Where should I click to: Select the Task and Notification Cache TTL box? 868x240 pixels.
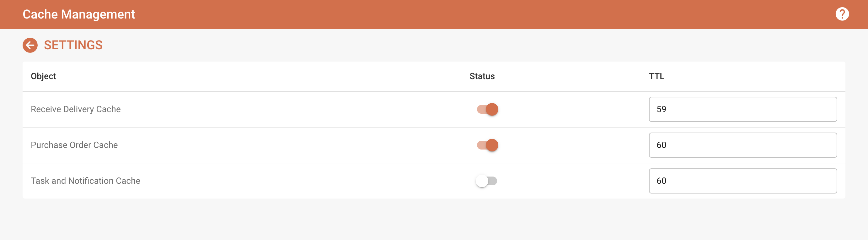pyautogui.click(x=742, y=181)
